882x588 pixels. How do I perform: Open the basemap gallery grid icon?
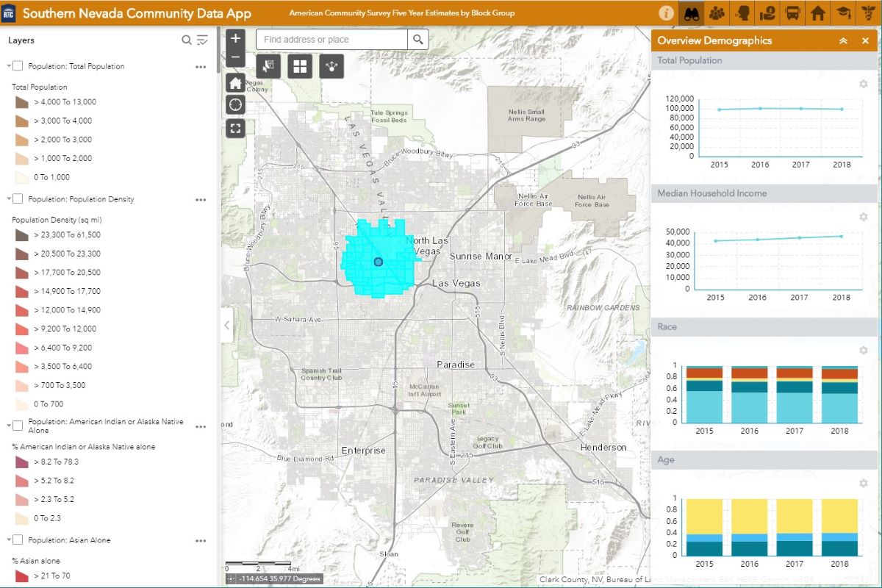click(x=300, y=67)
